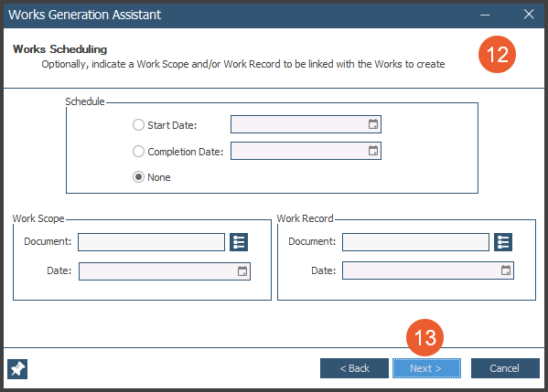Choose the None schedule option
Viewport: 548px width, 392px height.
coord(138,177)
